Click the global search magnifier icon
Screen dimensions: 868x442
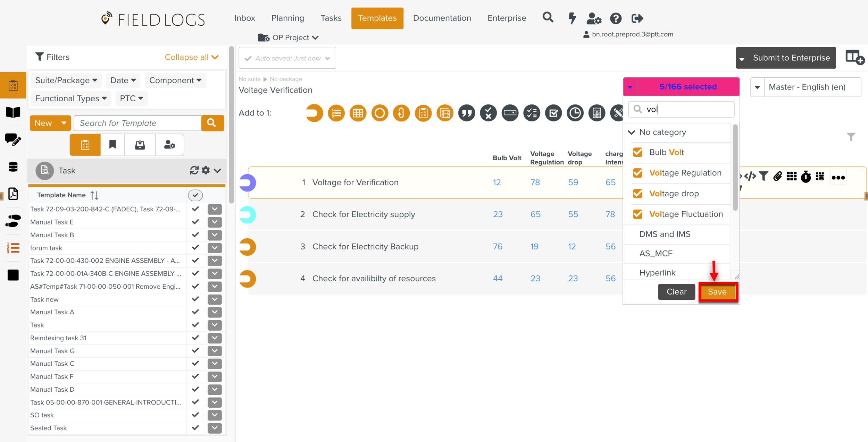548,17
